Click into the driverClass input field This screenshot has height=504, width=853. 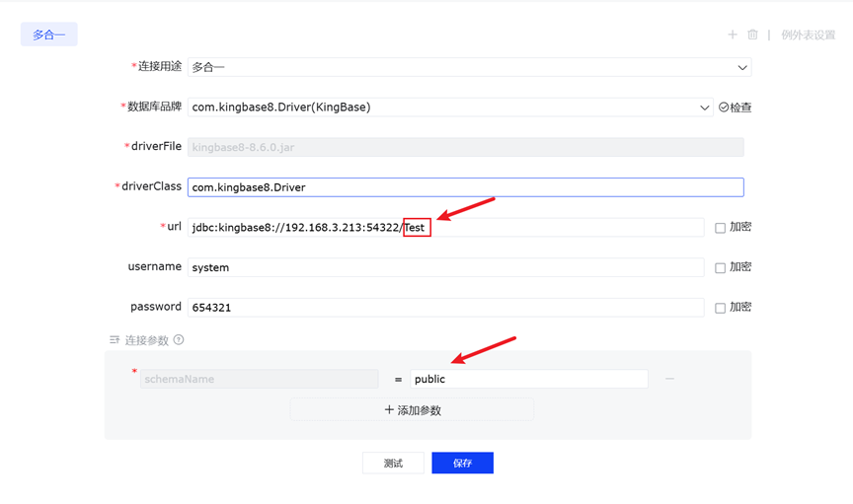coord(465,187)
